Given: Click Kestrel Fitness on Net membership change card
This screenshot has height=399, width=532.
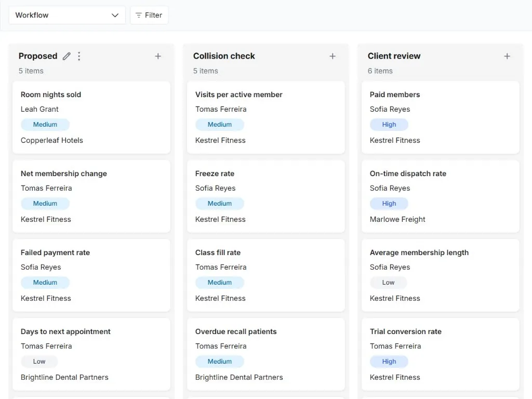Looking at the screenshot, I should point(46,220).
